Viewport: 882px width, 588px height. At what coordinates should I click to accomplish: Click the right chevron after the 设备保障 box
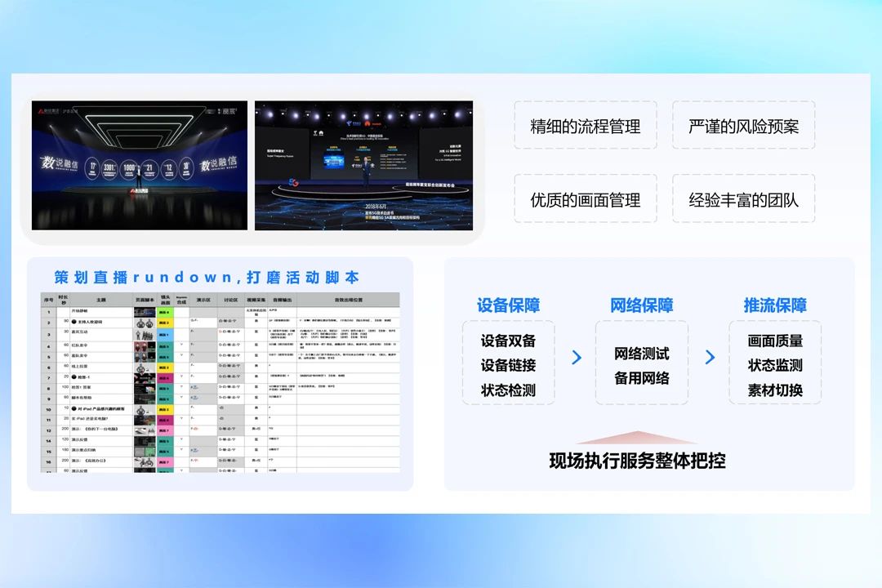coord(577,358)
